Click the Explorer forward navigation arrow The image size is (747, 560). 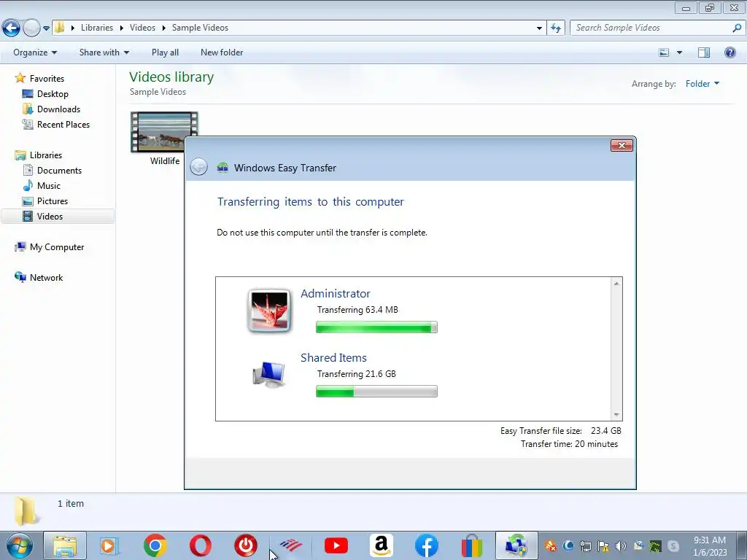(31, 28)
